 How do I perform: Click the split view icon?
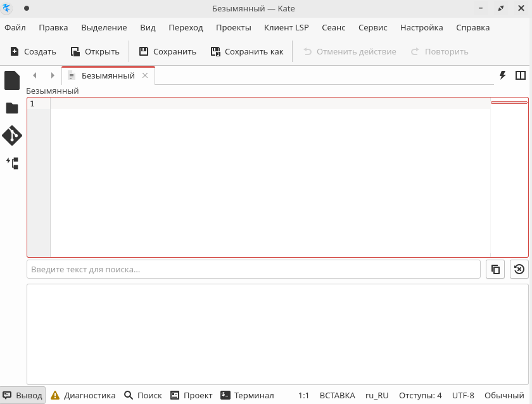click(x=521, y=75)
